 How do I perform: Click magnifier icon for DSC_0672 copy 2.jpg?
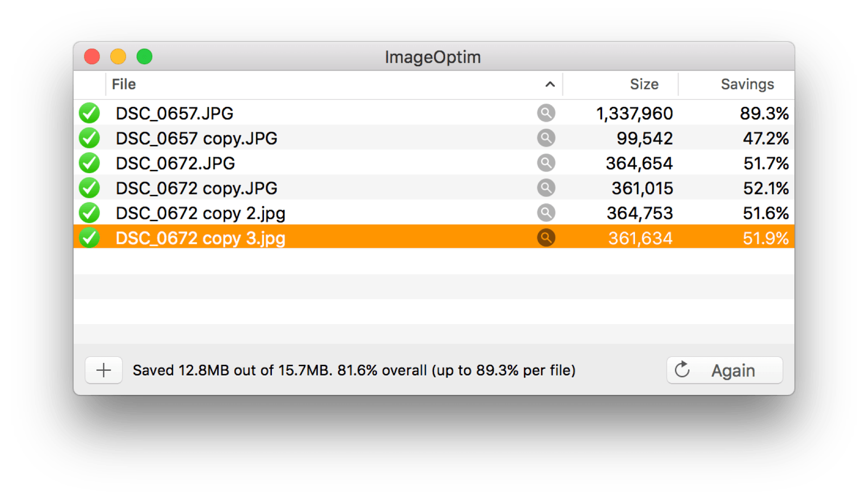(546, 213)
